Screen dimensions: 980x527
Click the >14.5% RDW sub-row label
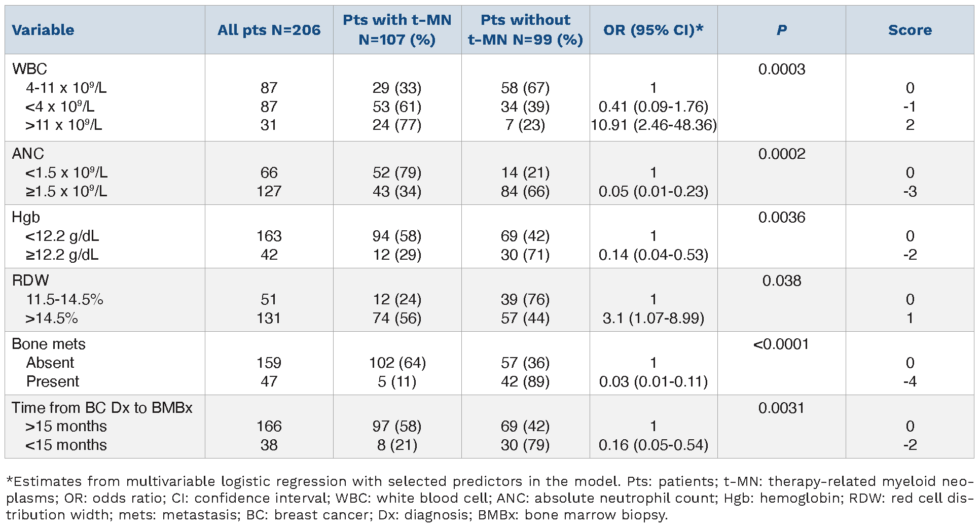click(52, 318)
